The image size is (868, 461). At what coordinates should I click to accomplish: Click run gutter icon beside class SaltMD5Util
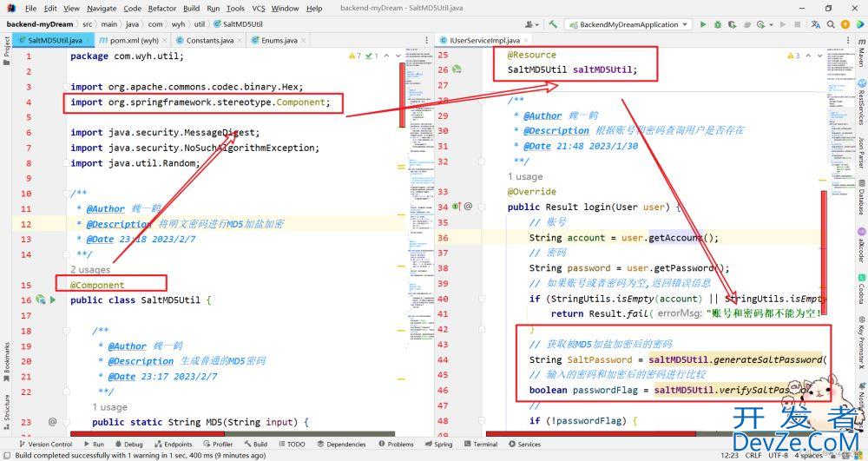click(x=53, y=300)
